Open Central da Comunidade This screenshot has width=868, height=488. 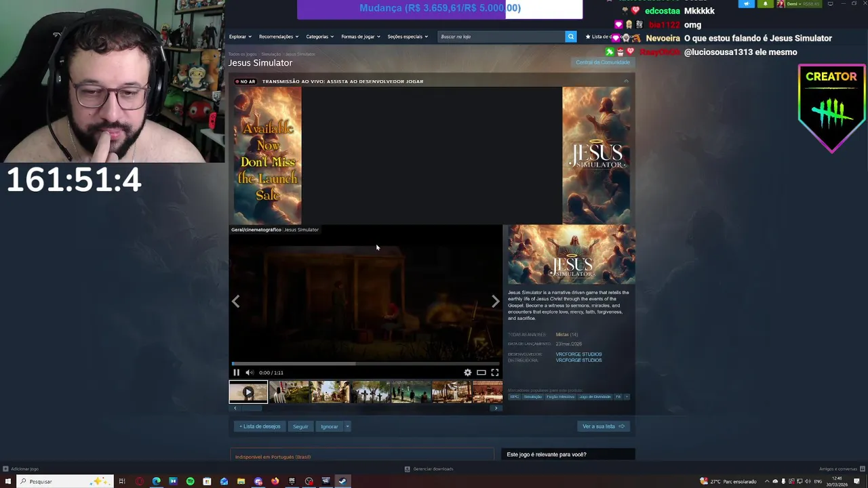click(603, 62)
